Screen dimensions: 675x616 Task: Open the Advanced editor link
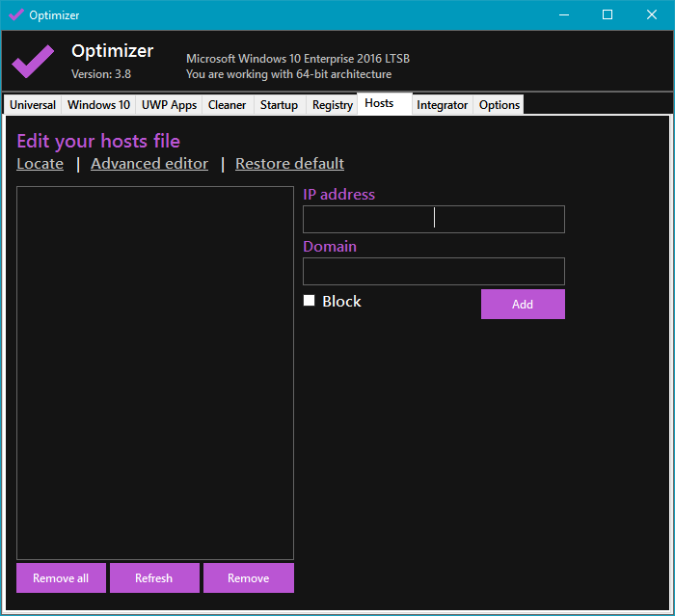(x=149, y=164)
